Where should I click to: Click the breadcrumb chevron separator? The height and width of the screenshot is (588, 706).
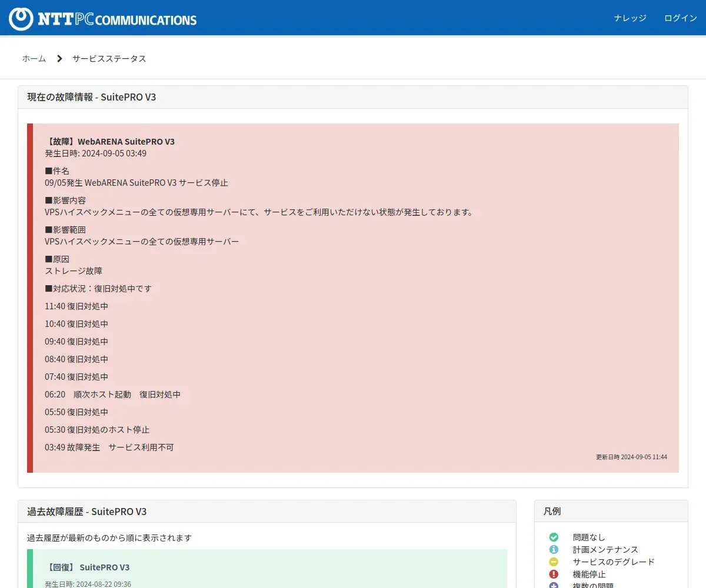coord(59,59)
